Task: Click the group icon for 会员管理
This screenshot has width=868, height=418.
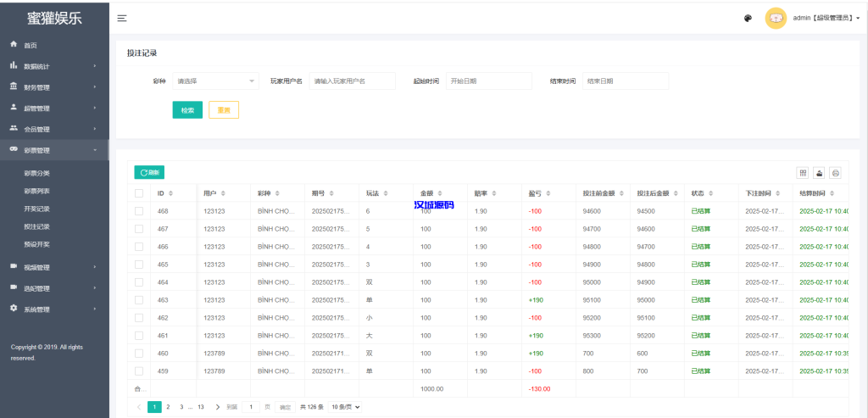Action: point(14,128)
